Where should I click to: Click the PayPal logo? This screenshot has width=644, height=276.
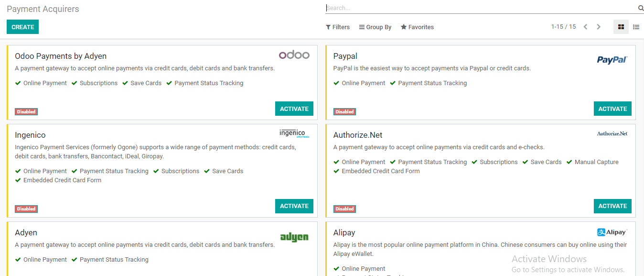[612, 60]
